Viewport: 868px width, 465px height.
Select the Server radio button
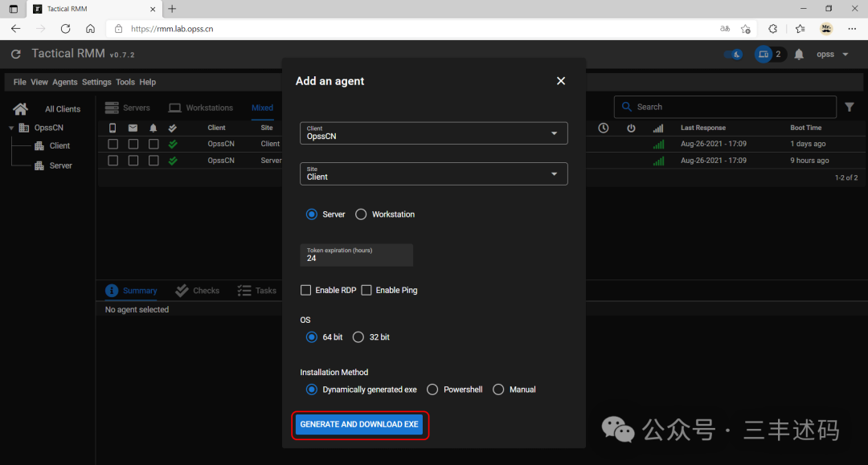coord(312,214)
